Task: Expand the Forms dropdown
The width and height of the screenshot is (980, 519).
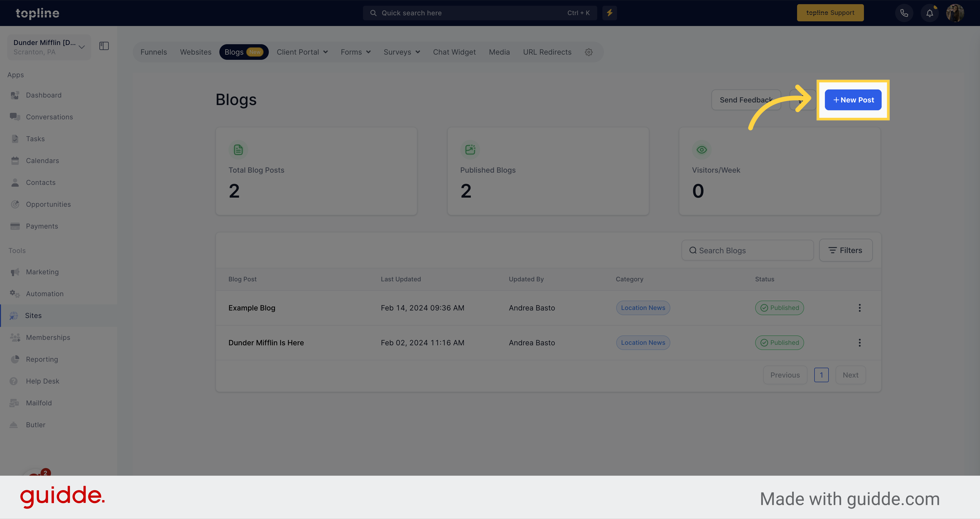Action: [x=355, y=52]
